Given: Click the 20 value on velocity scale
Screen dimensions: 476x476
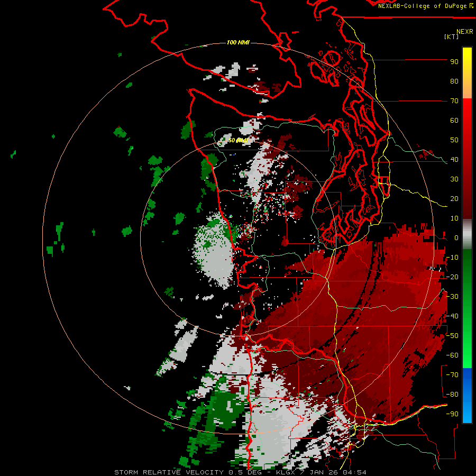Looking at the screenshot, I should coord(454,199).
